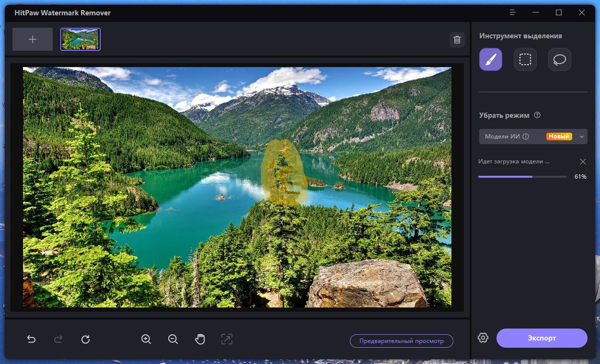Open the hamburger menu in title bar
This screenshot has width=600, height=364.
click(x=513, y=13)
